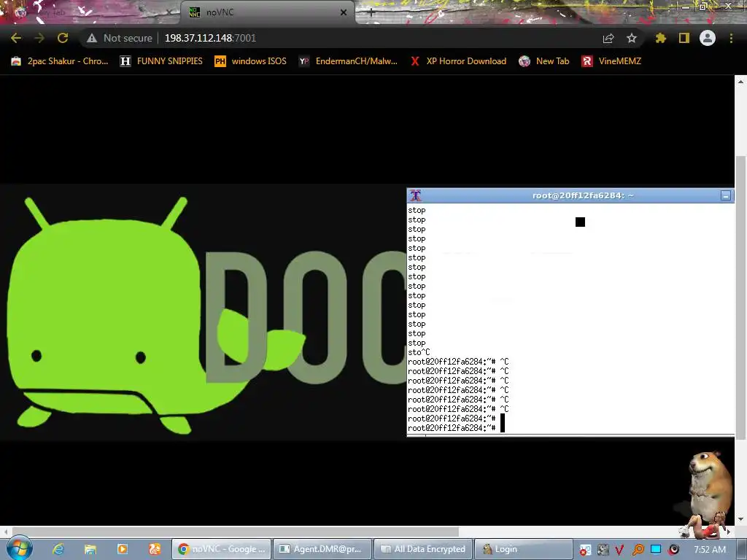Click the scroll-up arrow of page scrollbar
This screenshot has height=560, width=747.
pos(740,82)
